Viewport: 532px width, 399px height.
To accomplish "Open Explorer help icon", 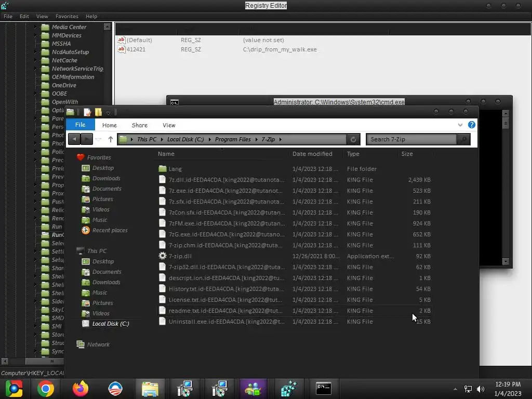I will click(472, 125).
